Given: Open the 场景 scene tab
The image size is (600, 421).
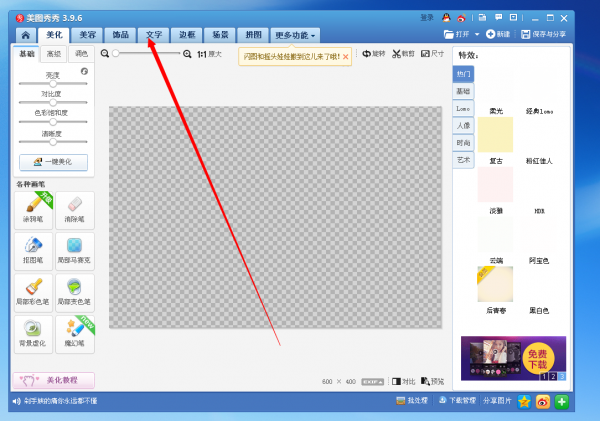Looking at the screenshot, I should pyautogui.click(x=220, y=35).
